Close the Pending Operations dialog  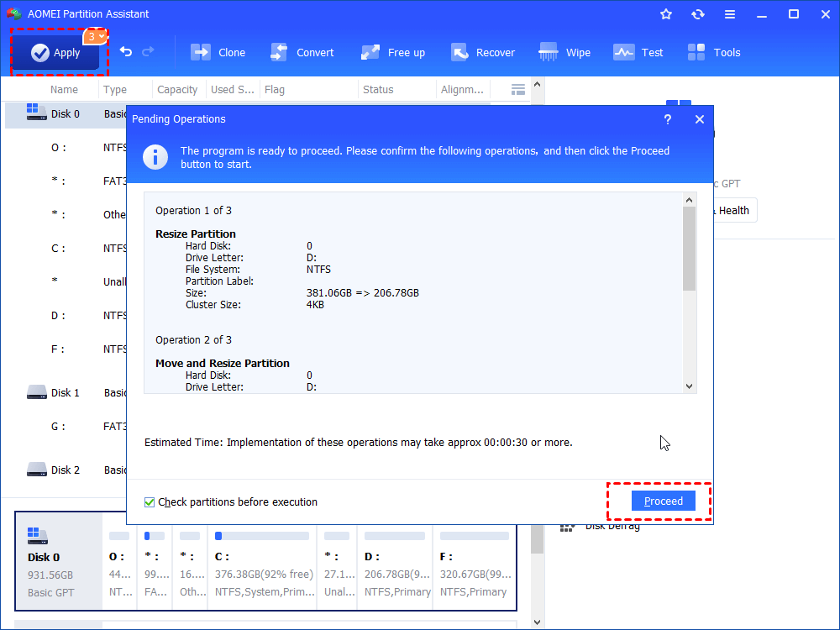point(700,119)
